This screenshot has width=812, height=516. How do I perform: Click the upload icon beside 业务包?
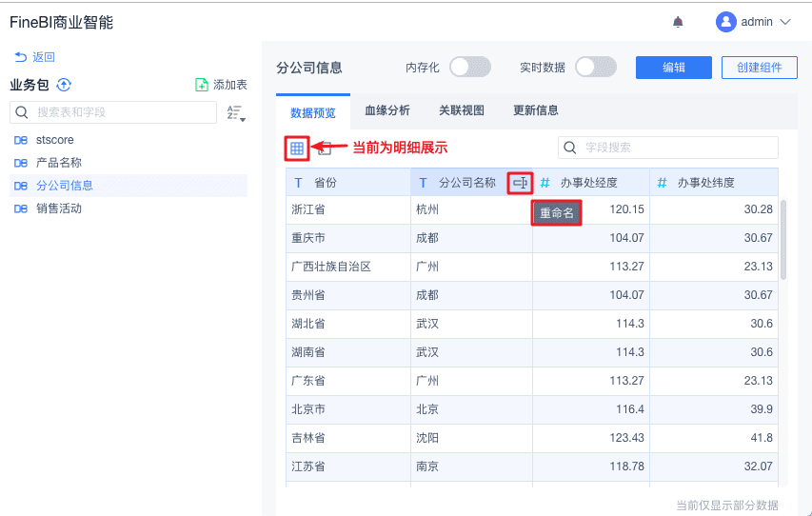pyautogui.click(x=65, y=85)
